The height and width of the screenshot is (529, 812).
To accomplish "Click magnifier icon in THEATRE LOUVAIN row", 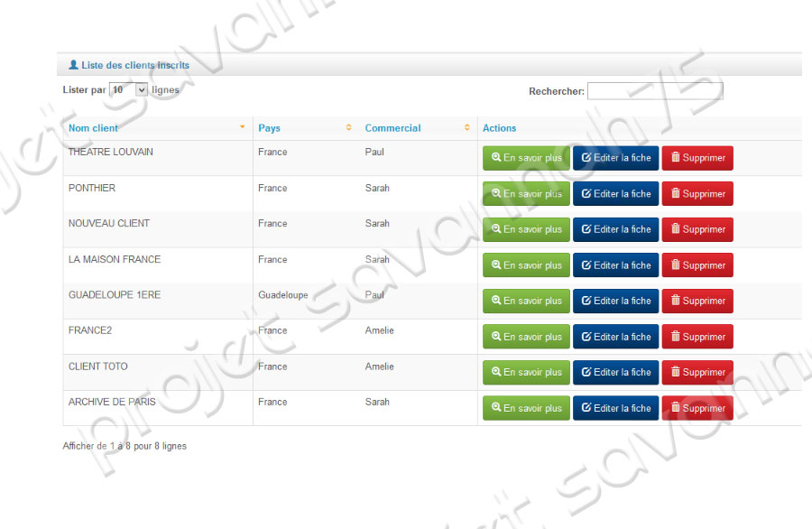I will pos(495,158).
